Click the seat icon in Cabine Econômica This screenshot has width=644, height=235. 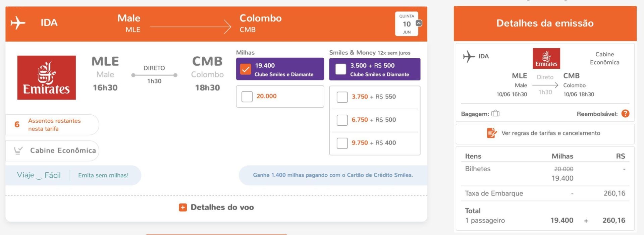(18, 151)
